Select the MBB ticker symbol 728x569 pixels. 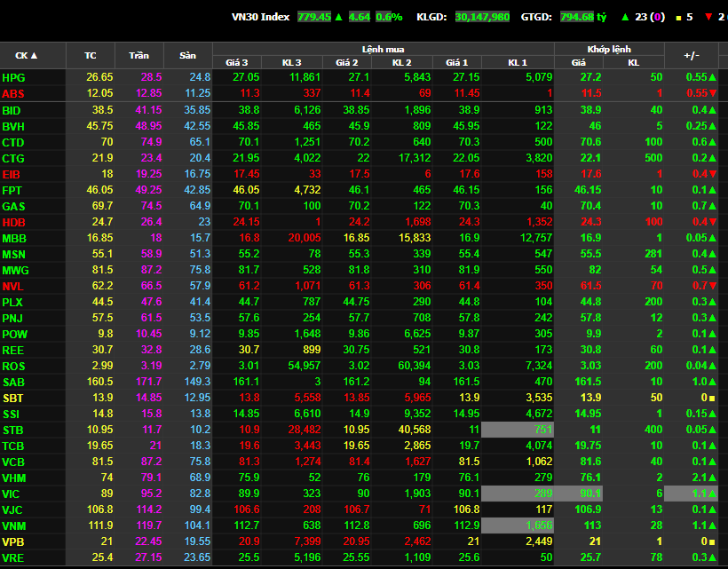coord(14,239)
